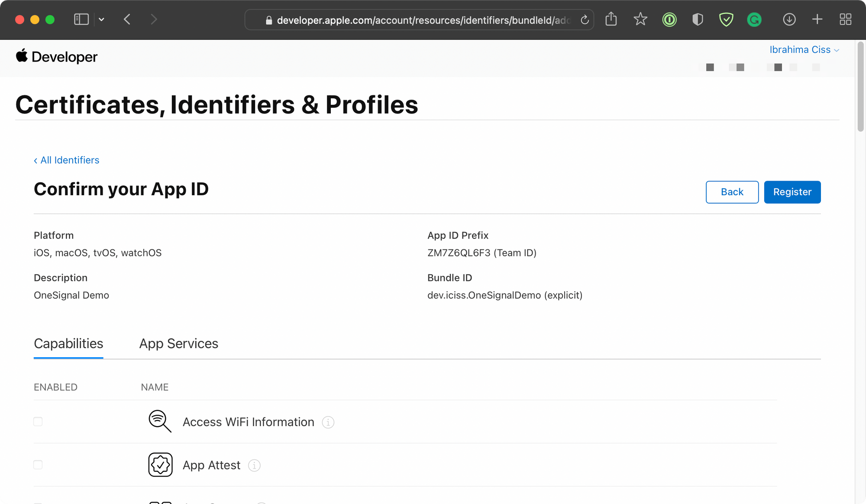Click the tab overview grid icon
Screen dimensions: 866x504
(845, 19)
